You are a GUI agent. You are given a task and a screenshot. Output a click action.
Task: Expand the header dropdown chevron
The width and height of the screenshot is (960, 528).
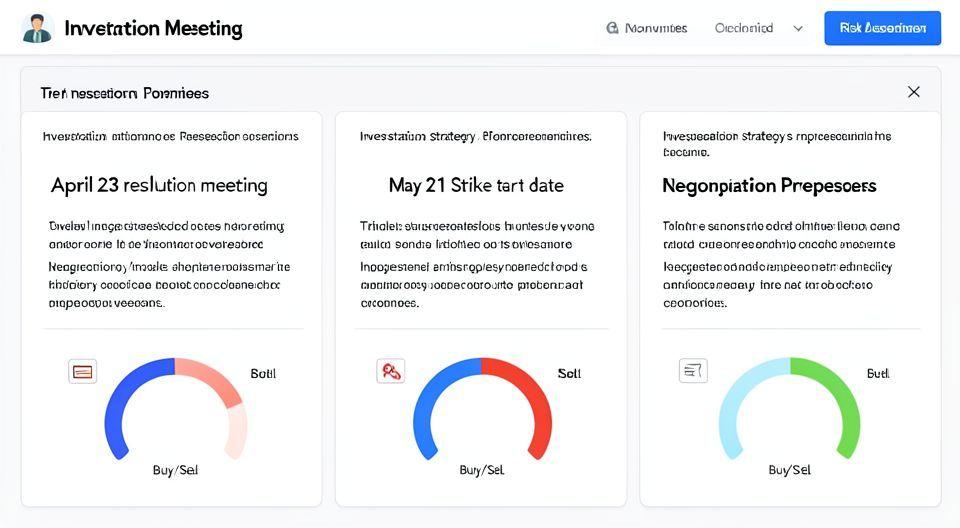(x=798, y=29)
